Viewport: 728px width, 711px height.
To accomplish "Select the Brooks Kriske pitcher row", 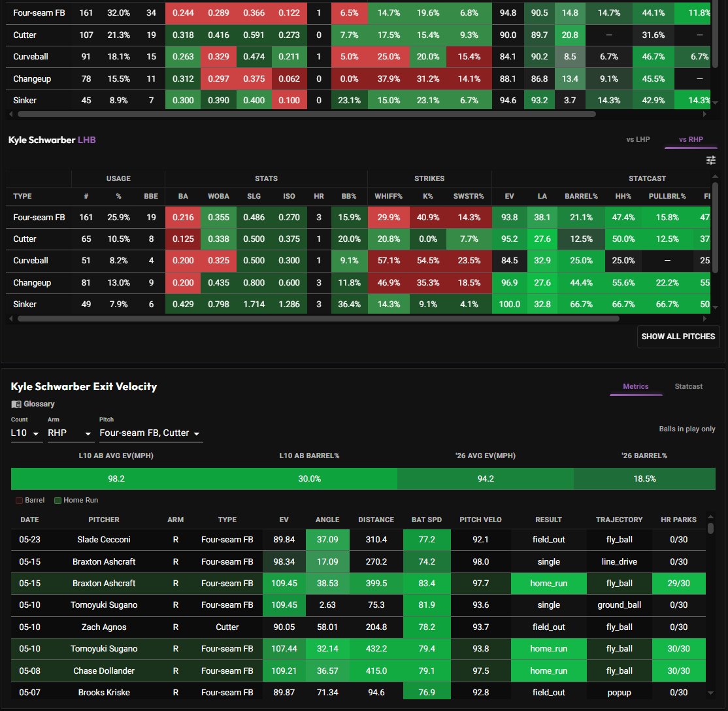I will pos(358,692).
